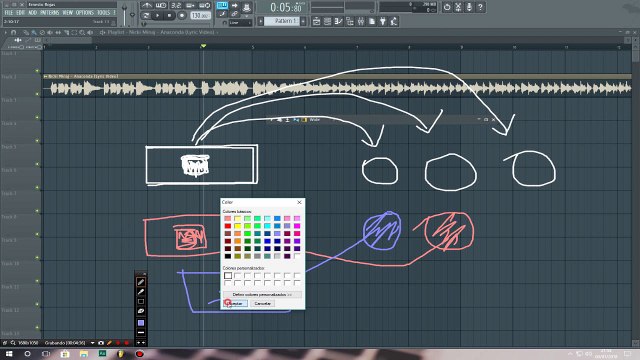The width and height of the screenshot is (640, 360).
Task: Pick the Zoom magnifier tool in playlist toolbar
Action: point(82,32)
